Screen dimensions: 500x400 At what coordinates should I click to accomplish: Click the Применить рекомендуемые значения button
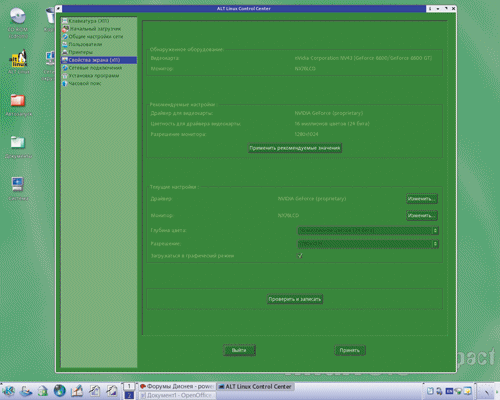click(x=295, y=148)
